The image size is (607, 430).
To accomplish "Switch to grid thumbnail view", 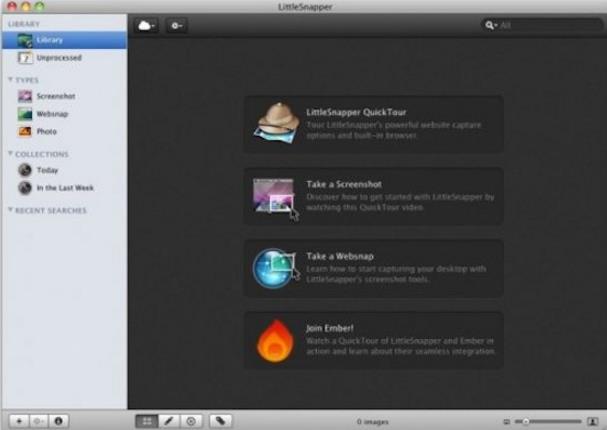I will (x=147, y=421).
